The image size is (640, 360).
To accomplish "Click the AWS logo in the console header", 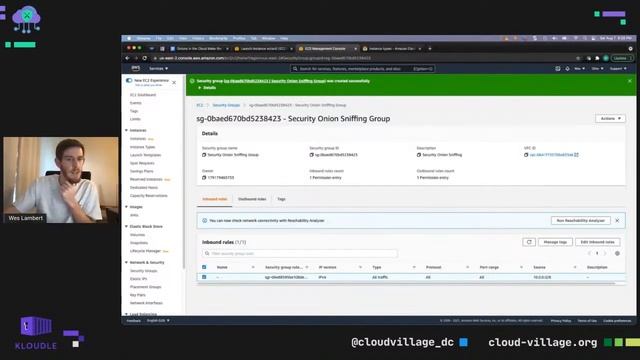I will tap(136, 68).
